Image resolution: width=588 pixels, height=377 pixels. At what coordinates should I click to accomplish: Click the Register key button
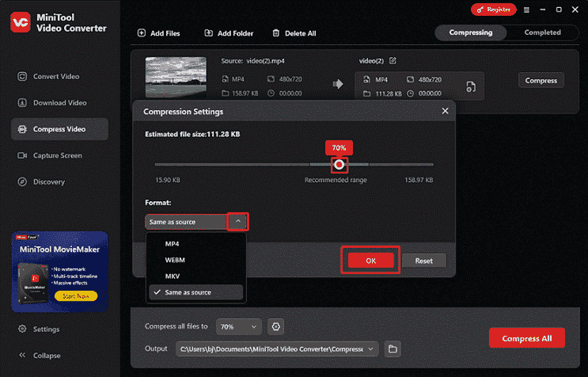click(x=494, y=10)
